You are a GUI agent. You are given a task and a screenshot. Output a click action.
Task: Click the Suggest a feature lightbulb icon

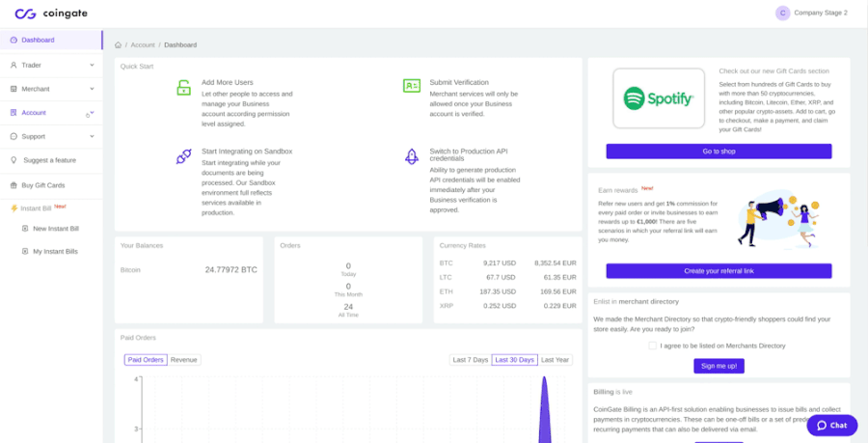point(14,160)
